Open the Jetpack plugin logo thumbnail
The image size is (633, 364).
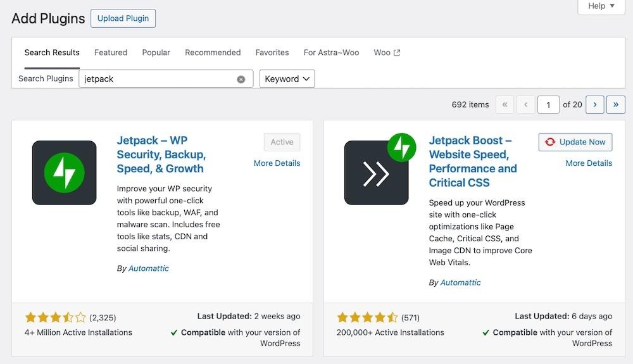click(x=64, y=173)
